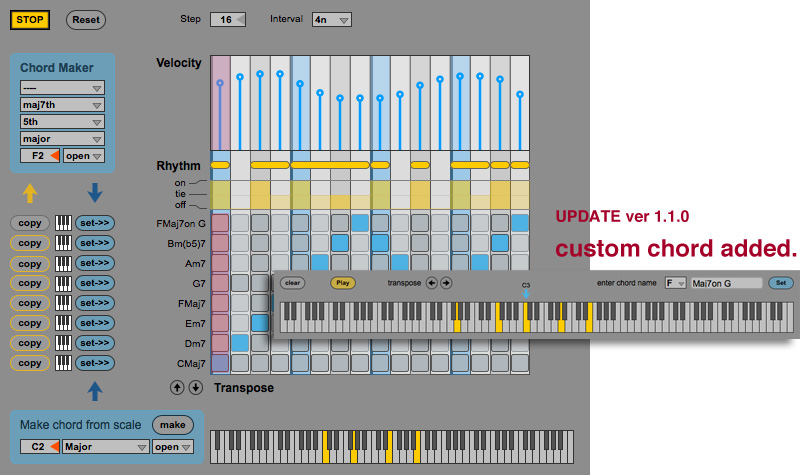Open the 5th dropdown in Chord Maker
The height and width of the screenshot is (475, 800).
tap(62, 121)
